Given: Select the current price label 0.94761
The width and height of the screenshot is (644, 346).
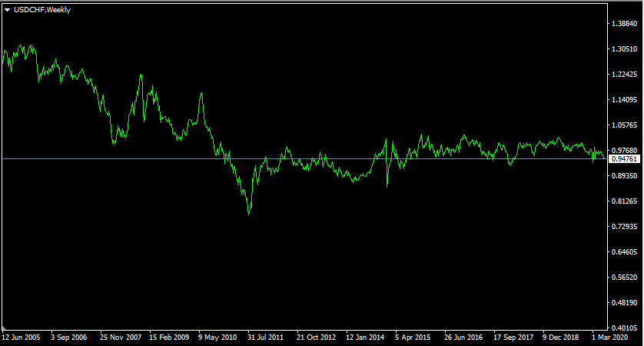Looking at the screenshot, I should coord(624,159).
